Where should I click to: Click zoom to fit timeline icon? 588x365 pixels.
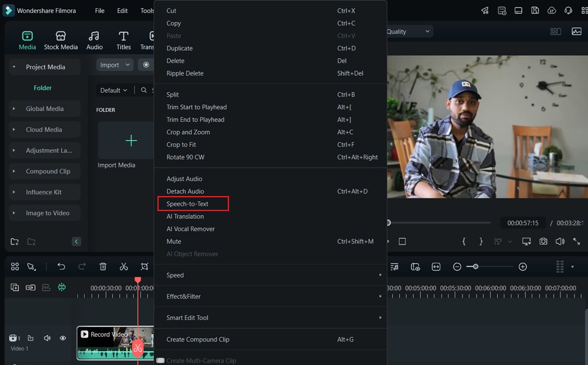pos(436,266)
